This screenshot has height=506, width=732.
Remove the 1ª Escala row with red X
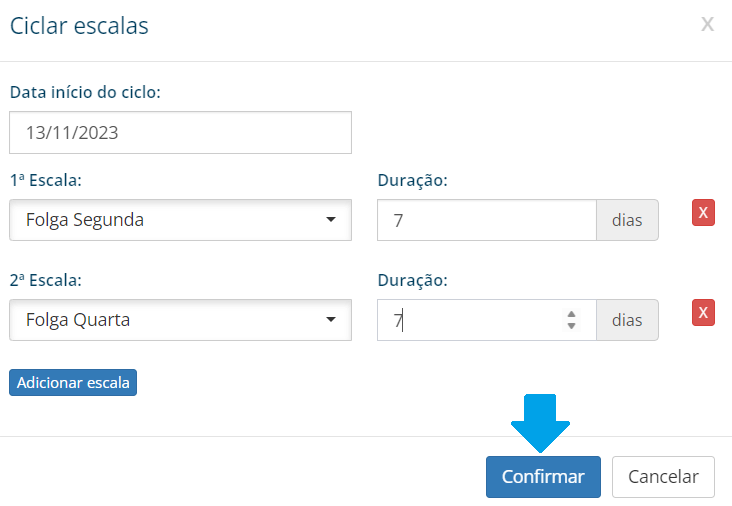coord(703,213)
